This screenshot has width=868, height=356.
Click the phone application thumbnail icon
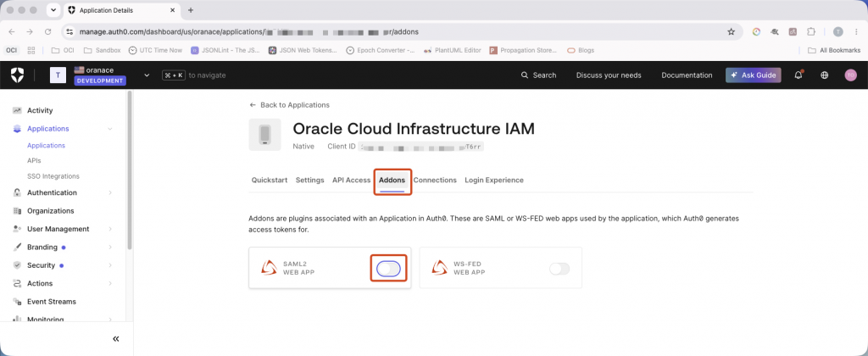pyautogui.click(x=264, y=135)
